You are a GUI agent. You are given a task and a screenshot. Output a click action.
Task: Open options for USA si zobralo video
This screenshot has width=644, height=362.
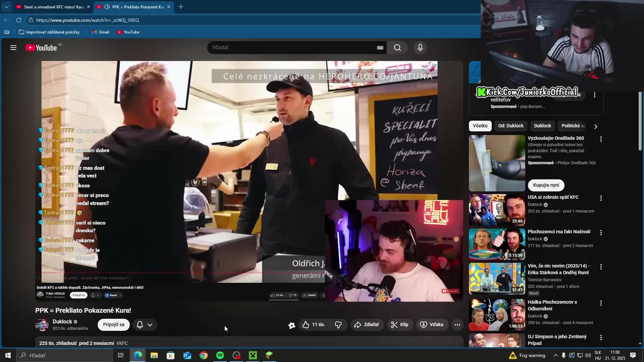pyautogui.click(x=601, y=198)
